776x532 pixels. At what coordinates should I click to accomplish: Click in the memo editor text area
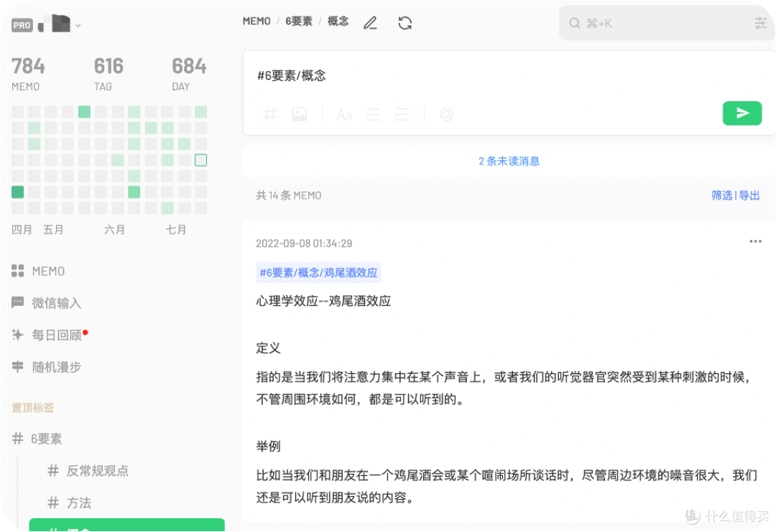[509, 75]
